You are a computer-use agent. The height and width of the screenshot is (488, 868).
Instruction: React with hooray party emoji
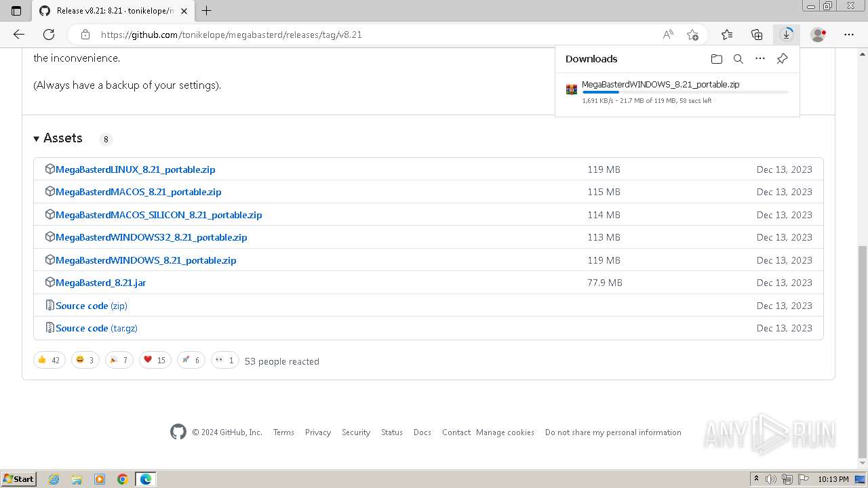[119, 360]
